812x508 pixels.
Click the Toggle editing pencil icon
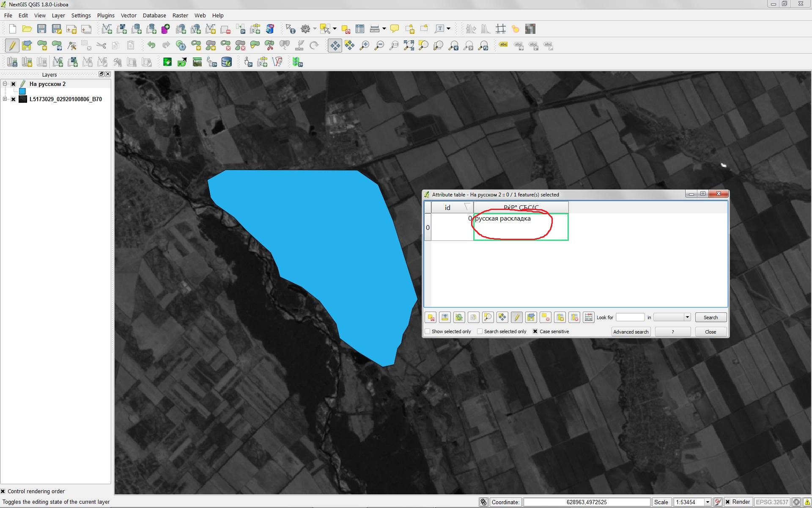tap(12, 45)
